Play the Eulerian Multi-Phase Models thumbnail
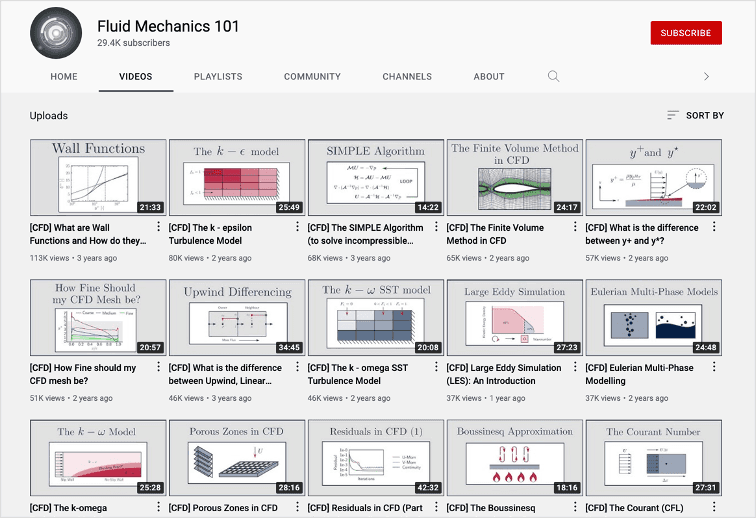 pos(653,317)
